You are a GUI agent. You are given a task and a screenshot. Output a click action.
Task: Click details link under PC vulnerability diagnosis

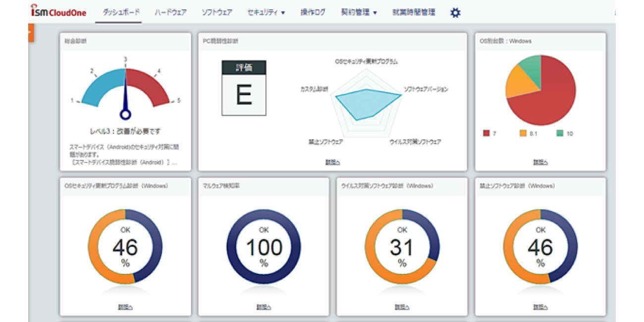pos(332,162)
